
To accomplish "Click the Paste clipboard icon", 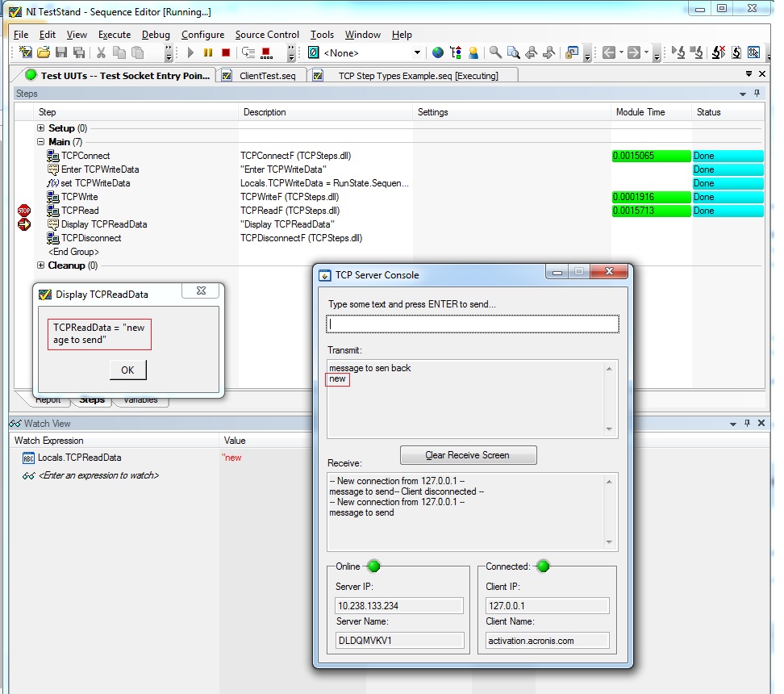I will tap(137, 52).
